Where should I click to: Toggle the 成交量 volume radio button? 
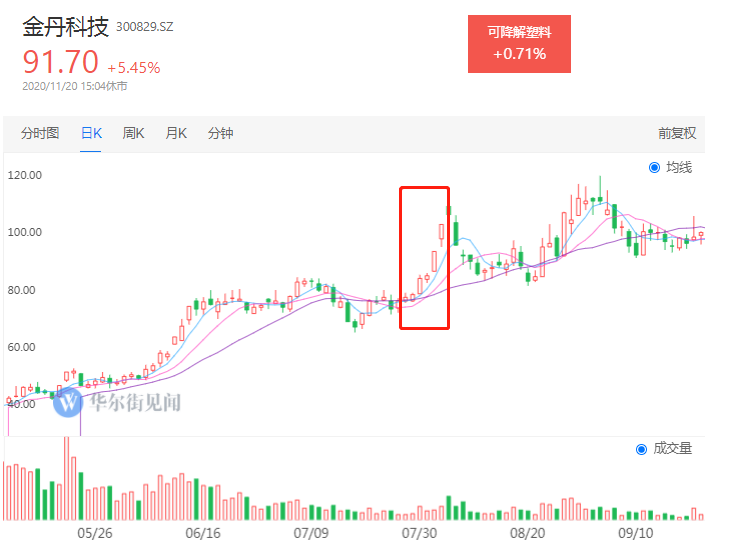click(x=642, y=449)
